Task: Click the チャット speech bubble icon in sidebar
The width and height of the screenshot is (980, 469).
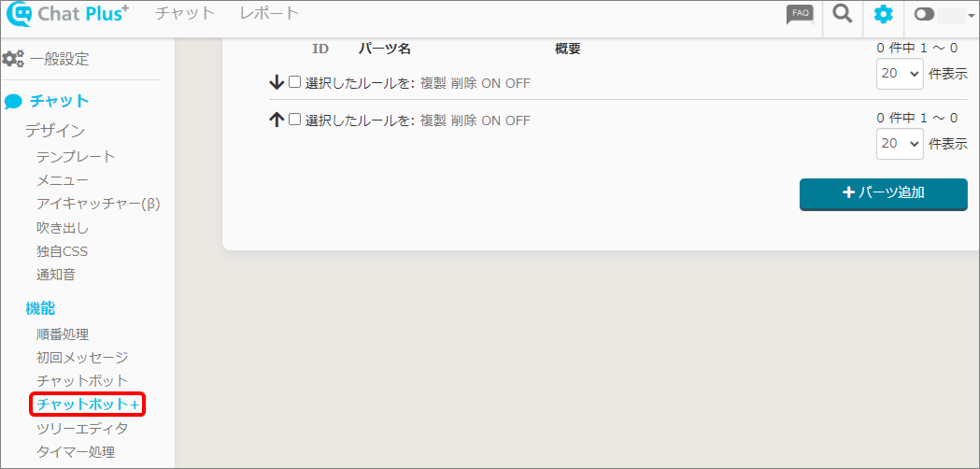Action: click(x=13, y=102)
